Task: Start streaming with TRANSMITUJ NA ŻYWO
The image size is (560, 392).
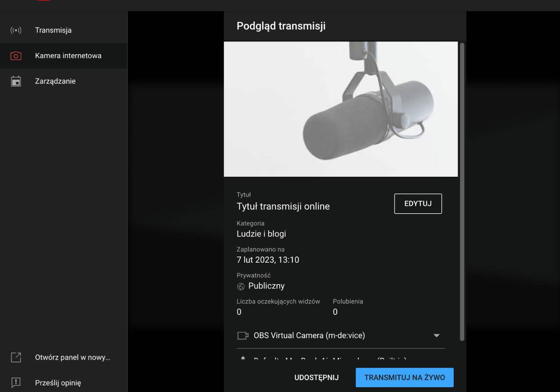Action: tap(404, 378)
